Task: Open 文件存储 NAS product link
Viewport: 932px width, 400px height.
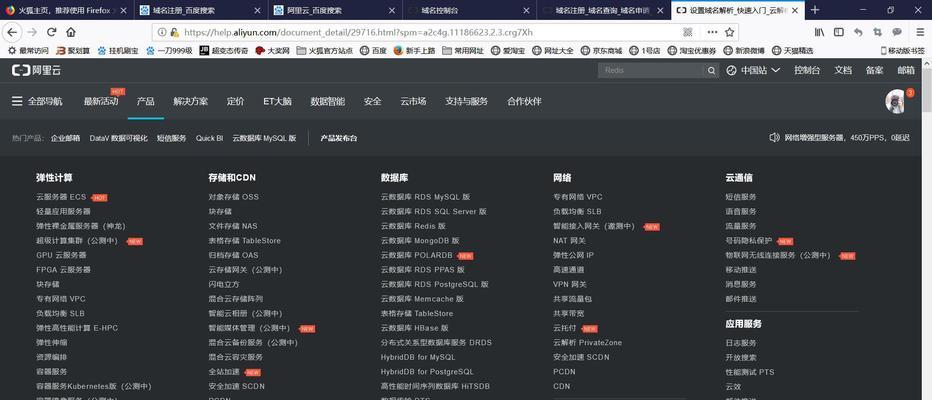Action: pyautogui.click(x=233, y=226)
